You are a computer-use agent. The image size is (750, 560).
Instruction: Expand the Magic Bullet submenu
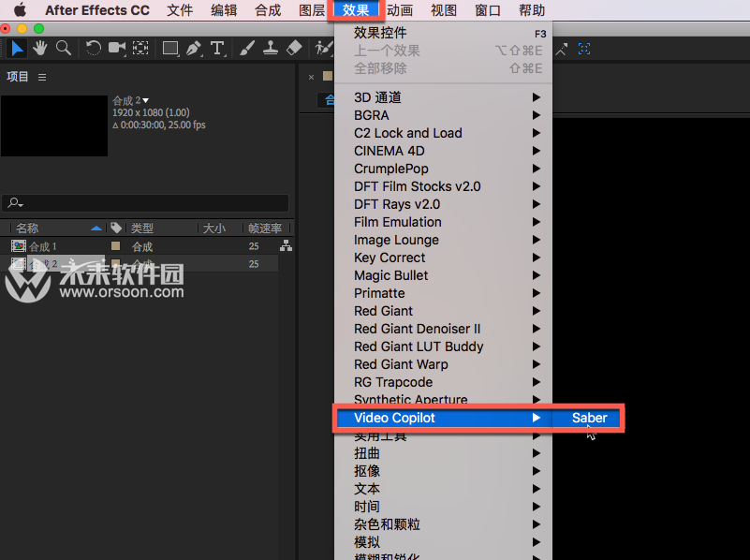coord(444,275)
